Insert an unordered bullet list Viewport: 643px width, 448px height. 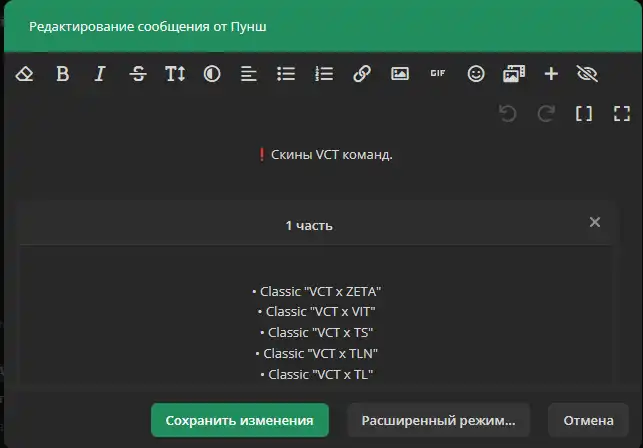coord(286,74)
